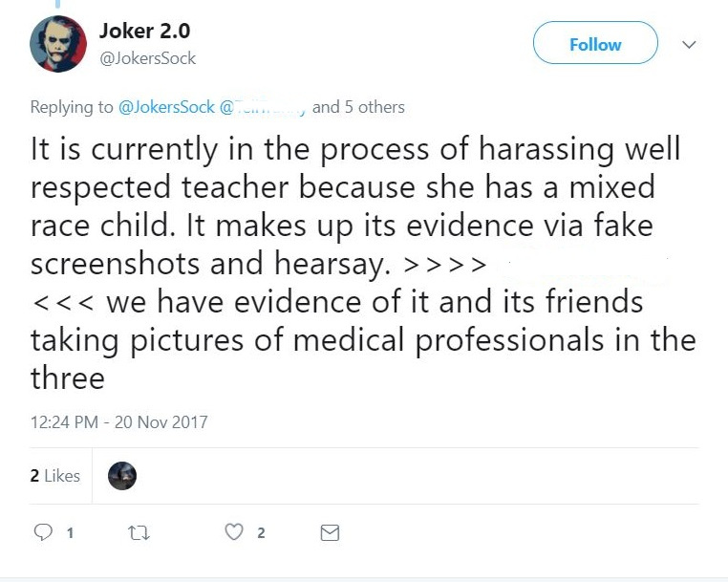Click the reply count number 1
This screenshot has height=582, width=728.
(x=70, y=533)
